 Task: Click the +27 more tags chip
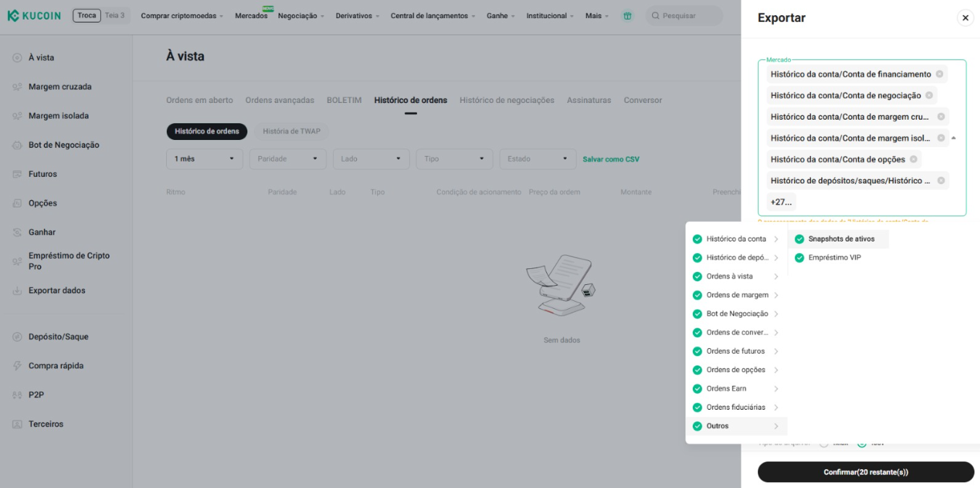pos(781,202)
